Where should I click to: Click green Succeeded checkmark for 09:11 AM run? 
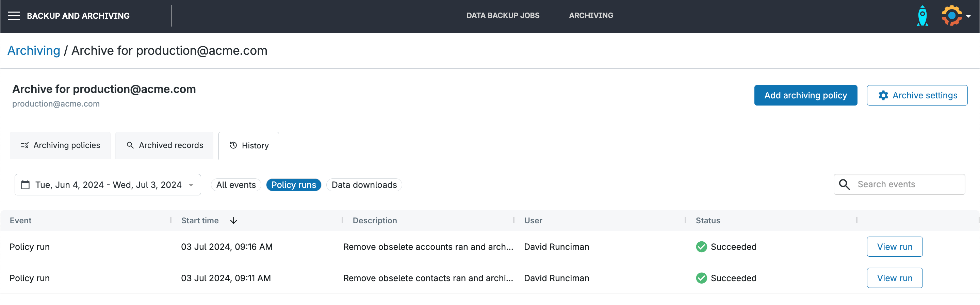[701, 278]
